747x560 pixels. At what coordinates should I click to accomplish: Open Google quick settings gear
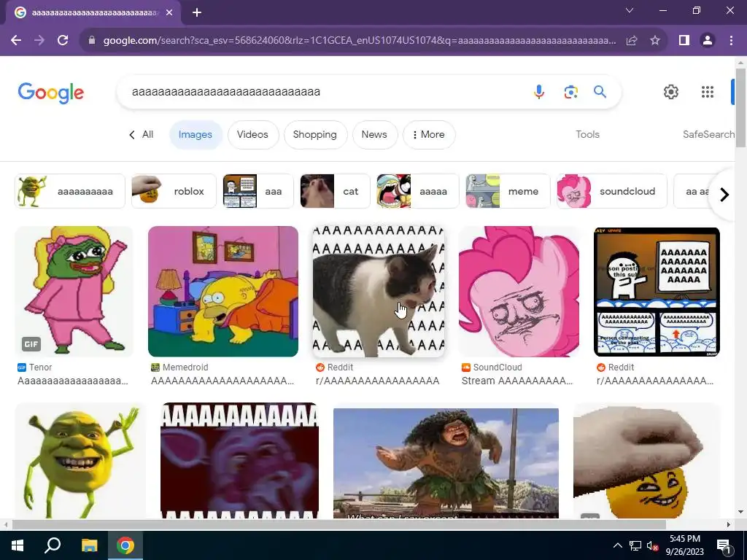click(x=671, y=92)
